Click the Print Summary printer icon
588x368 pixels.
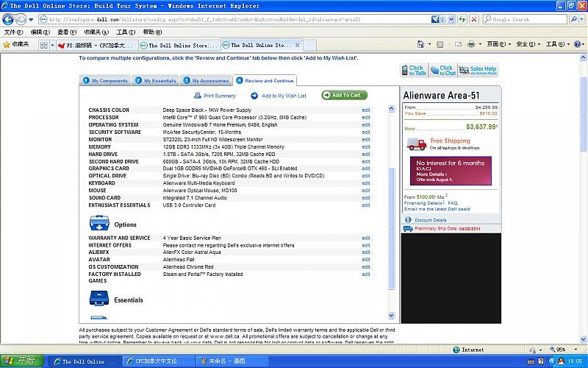(x=198, y=96)
